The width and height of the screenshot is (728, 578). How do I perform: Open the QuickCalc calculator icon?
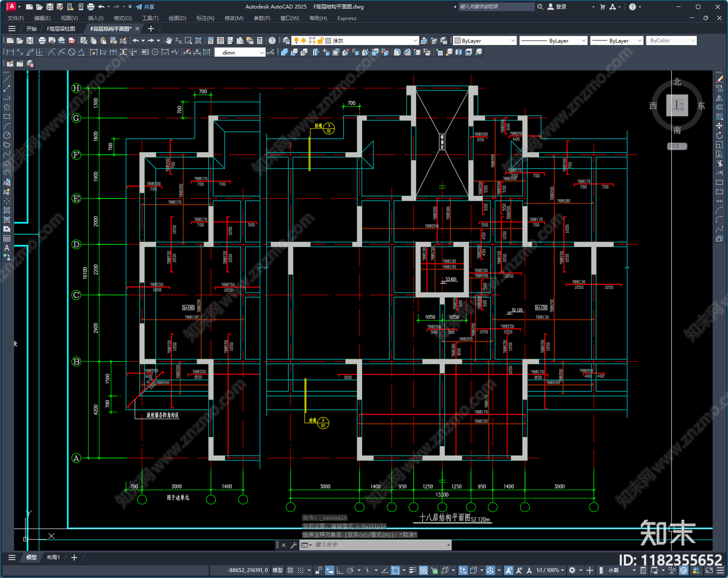(260, 41)
